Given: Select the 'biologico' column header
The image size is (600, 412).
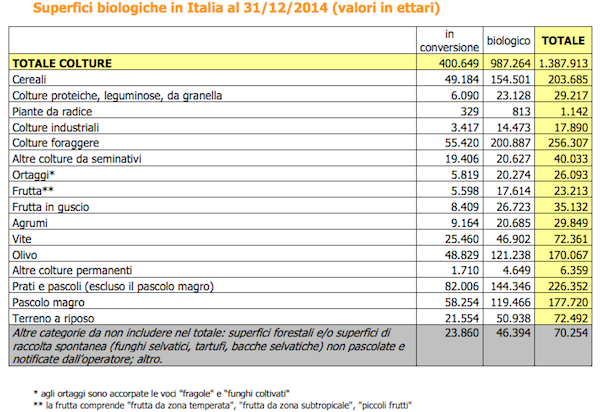Looking at the screenshot, I should tap(507, 41).
